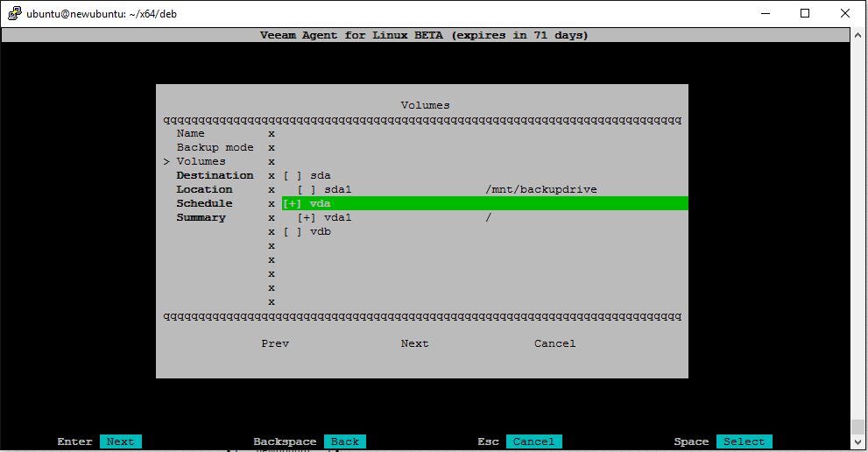Click the terminal scrollbar up arrow

[x=858, y=35]
